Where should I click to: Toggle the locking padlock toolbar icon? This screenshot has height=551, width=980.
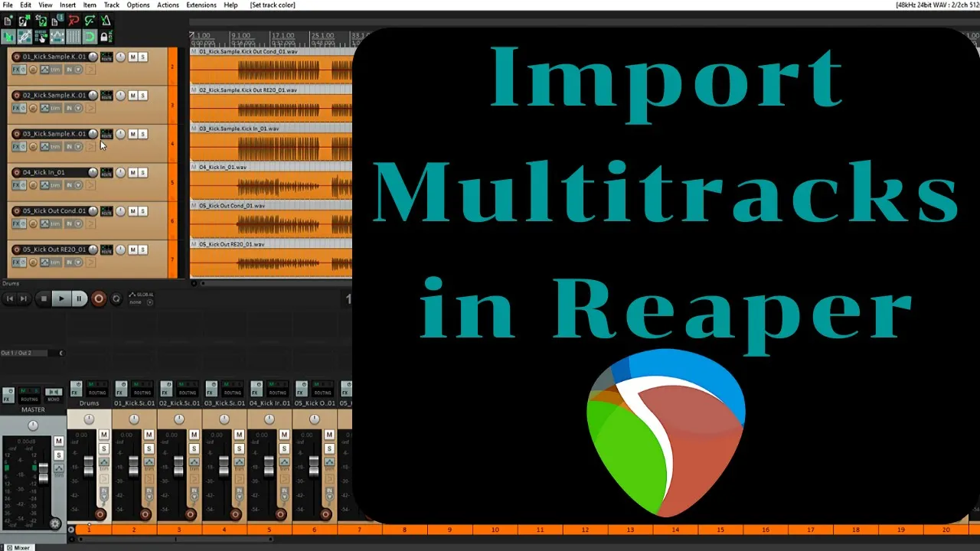point(106,37)
